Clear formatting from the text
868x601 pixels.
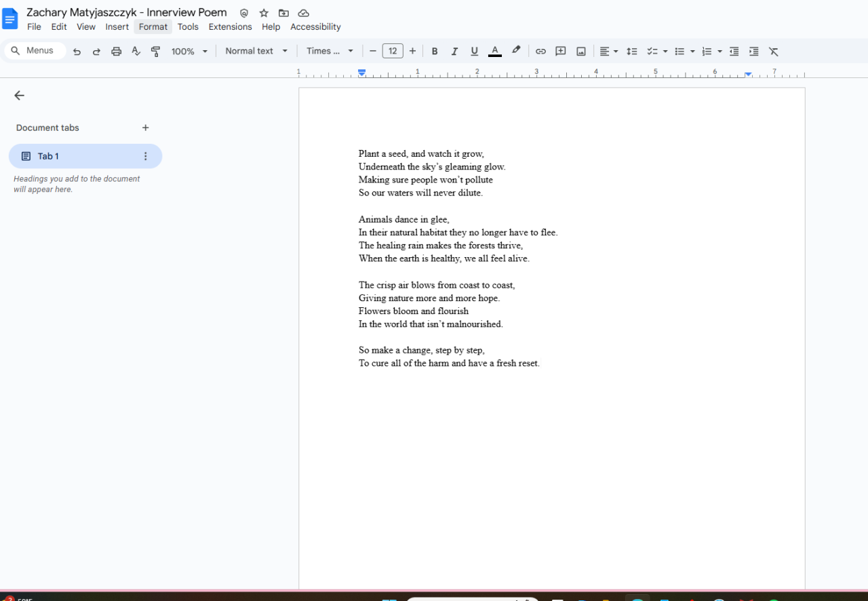pyautogui.click(x=774, y=51)
